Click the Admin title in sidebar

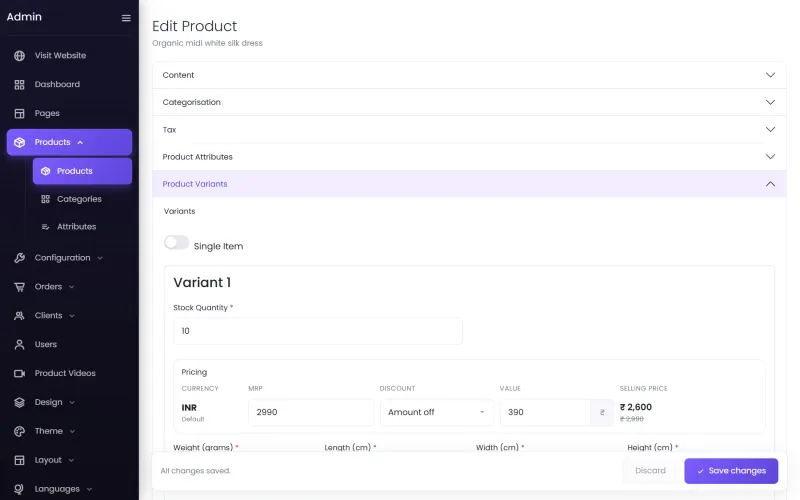(x=24, y=17)
